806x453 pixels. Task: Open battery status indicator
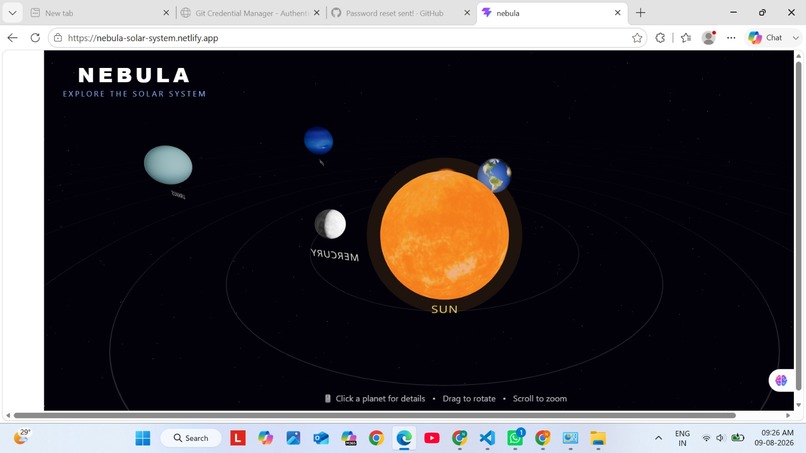tap(738, 438)
